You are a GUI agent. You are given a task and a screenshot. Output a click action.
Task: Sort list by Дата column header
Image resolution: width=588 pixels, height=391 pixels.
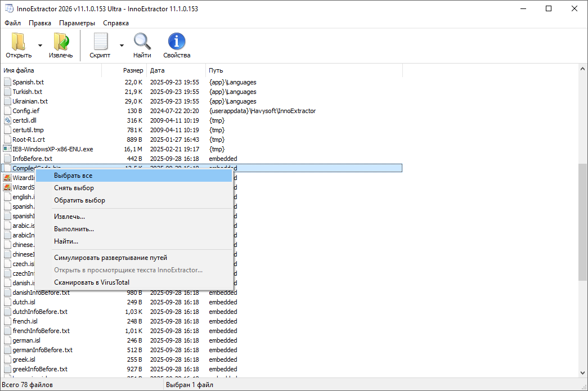(158, 70)
